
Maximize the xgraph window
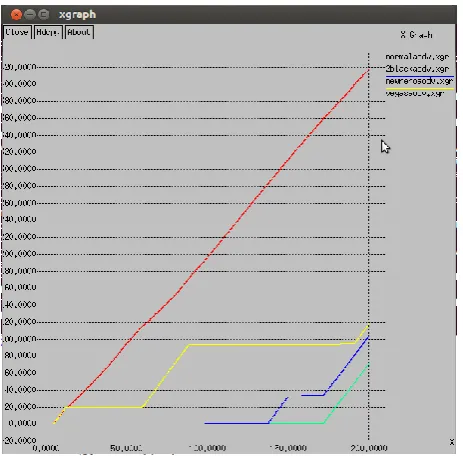[x=44, y=14]
